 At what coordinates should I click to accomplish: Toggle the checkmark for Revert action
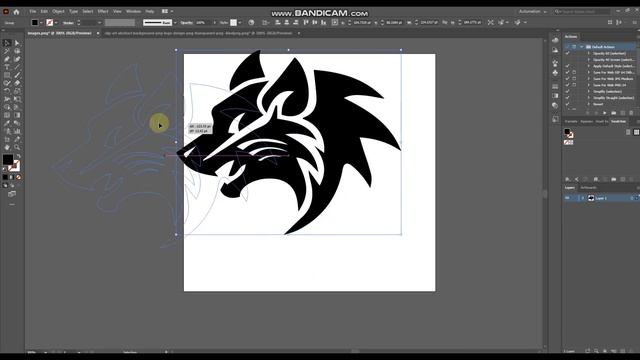[x=567, y=104]
